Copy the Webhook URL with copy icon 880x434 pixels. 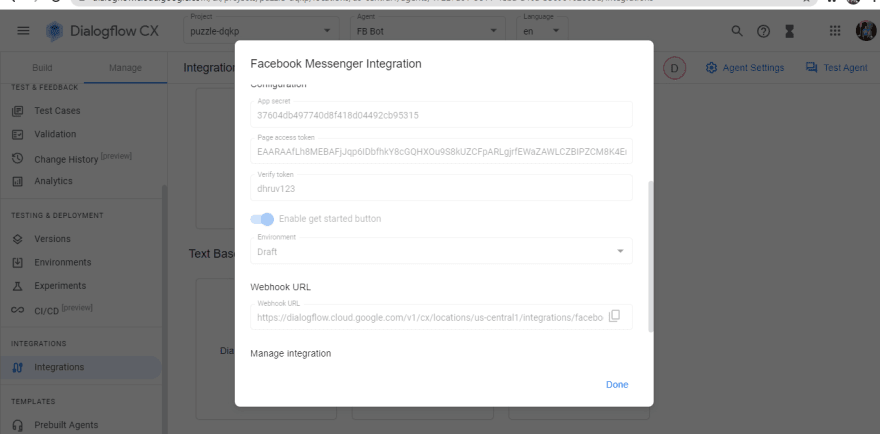(615, 316)
